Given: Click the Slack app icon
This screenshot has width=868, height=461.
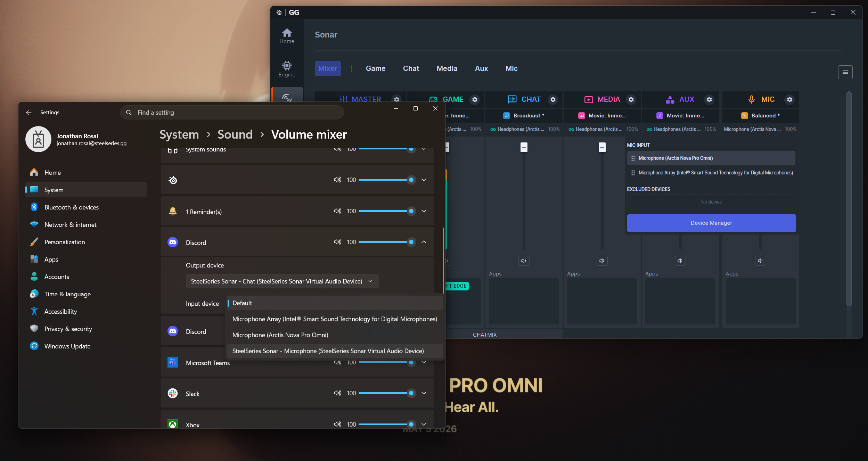Looking at the screenshot, I should coord(173,393).
